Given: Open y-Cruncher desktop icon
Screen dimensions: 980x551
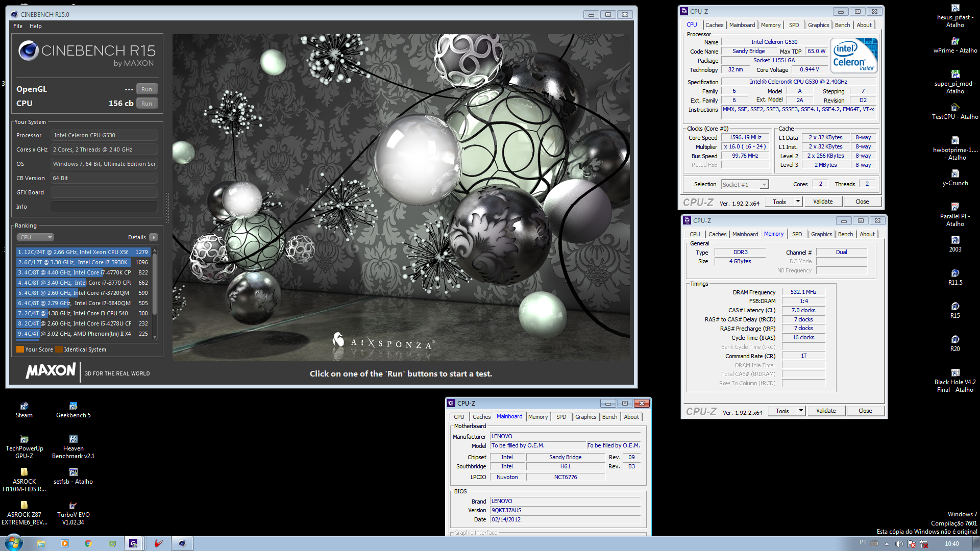Looking at the screenshot, I should coord(955,178).
